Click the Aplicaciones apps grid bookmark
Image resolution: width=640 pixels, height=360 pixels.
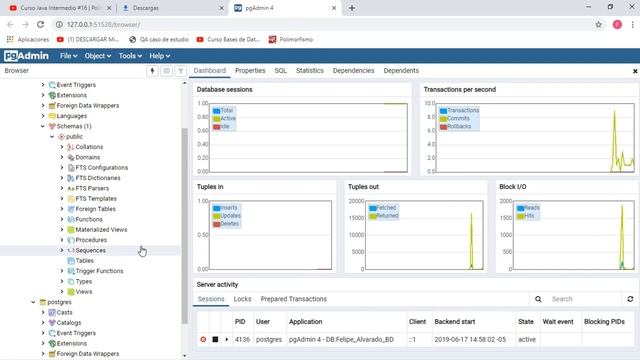pos(28,40)
